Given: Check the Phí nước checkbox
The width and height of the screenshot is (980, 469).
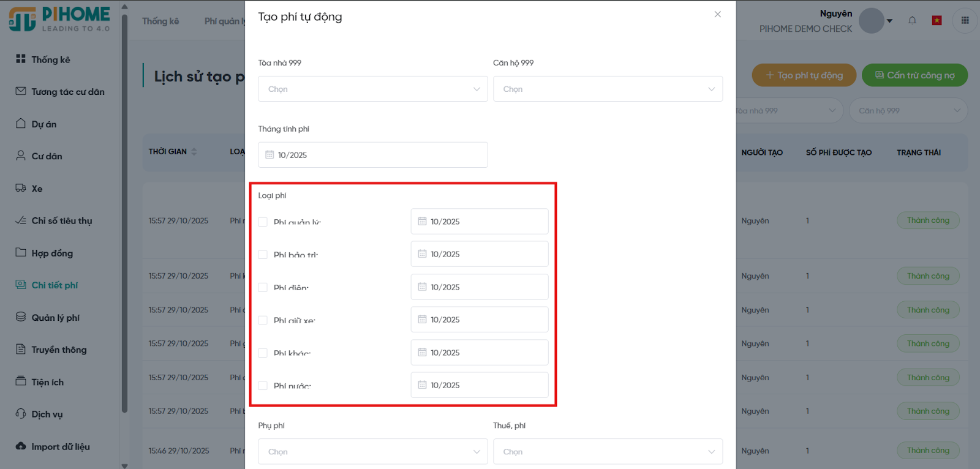Looking at the screenshot, I should click(x=263, y=386).
